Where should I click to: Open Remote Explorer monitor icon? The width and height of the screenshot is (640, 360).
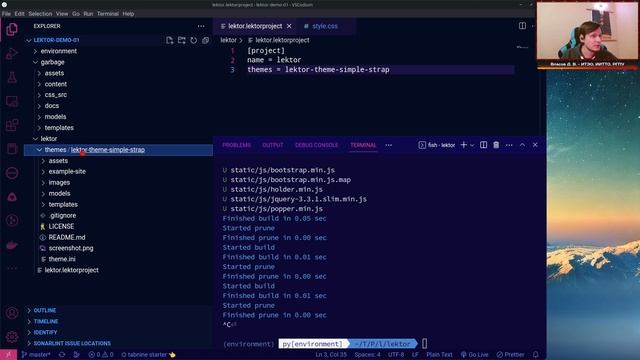tap(12, 101)
